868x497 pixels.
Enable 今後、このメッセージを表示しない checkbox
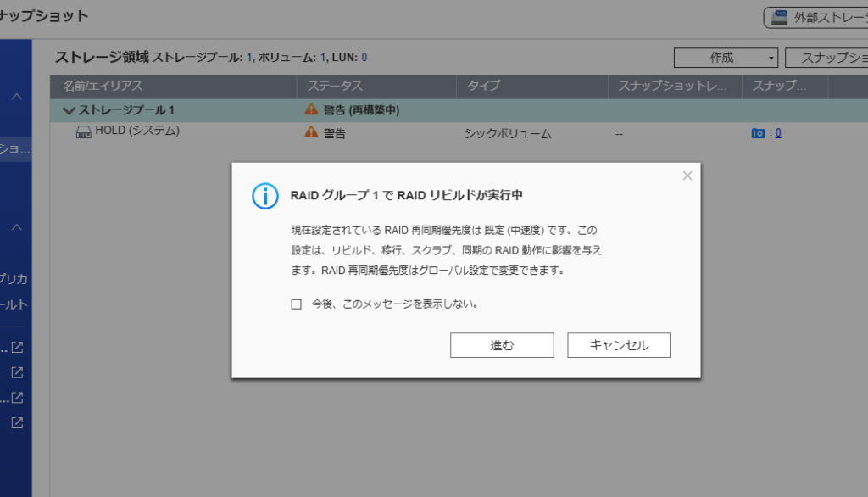pyautogui.click(x=297, y=304)
